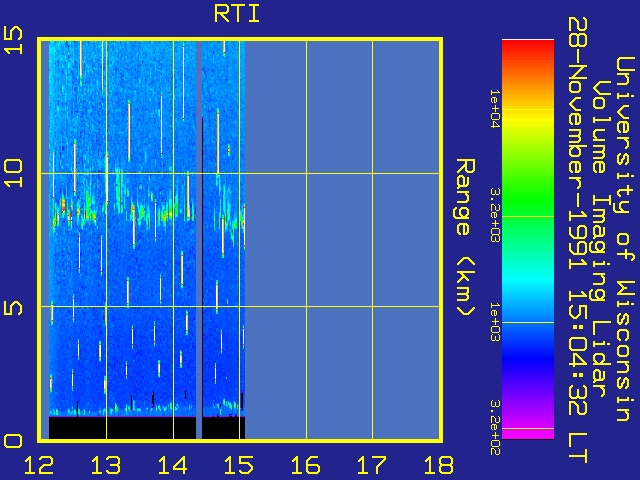Click the black ground region of the RTI plot
640x480 pixels.
click(x=122, y=428)
